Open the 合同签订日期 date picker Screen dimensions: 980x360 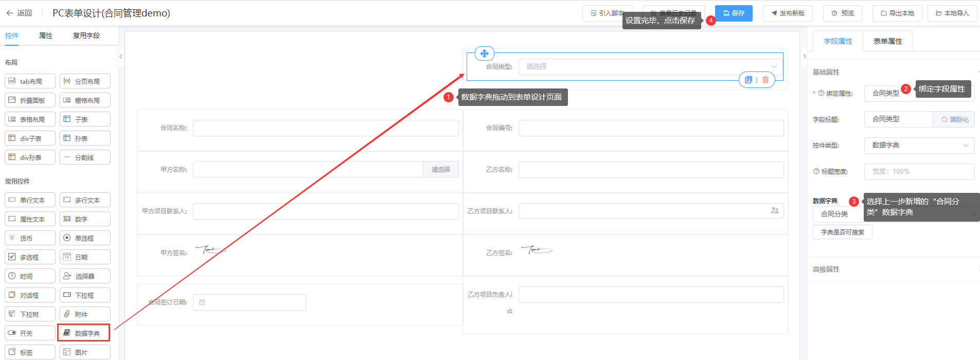tap(250, 302)
